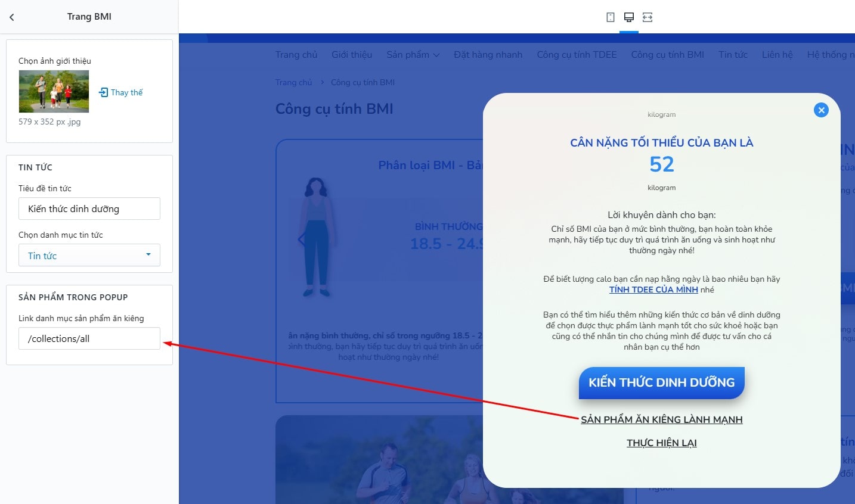Click the KIẾN THỨC DINH DƯỠNG button

662,382
